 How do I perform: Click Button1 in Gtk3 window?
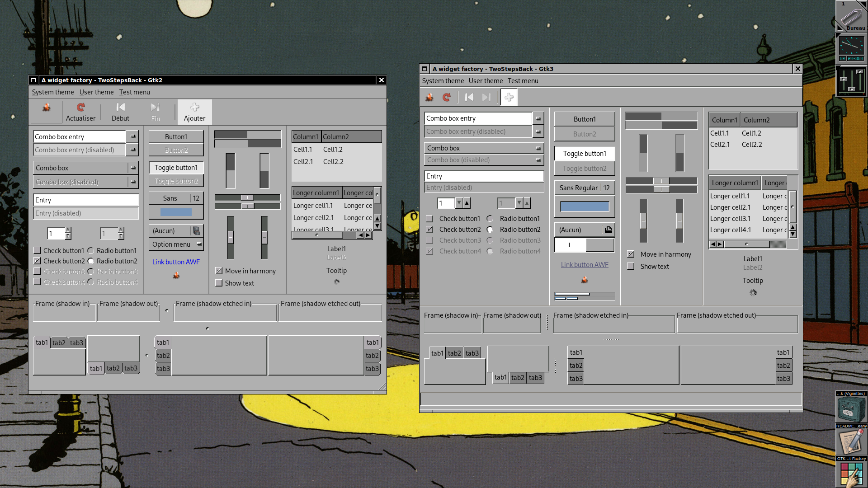pos(585,119)
